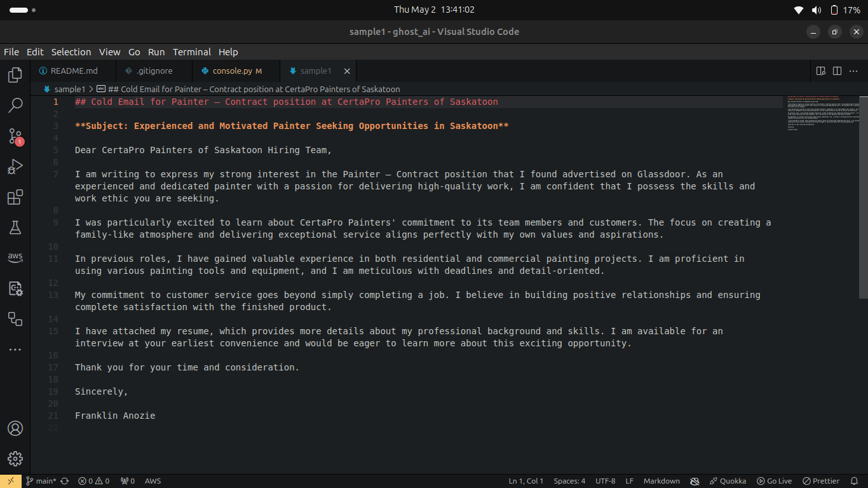Image resolution: width=868 pixels, height=488 pixels.
Task: Open the File menu
Action: [x=11, y=52]
